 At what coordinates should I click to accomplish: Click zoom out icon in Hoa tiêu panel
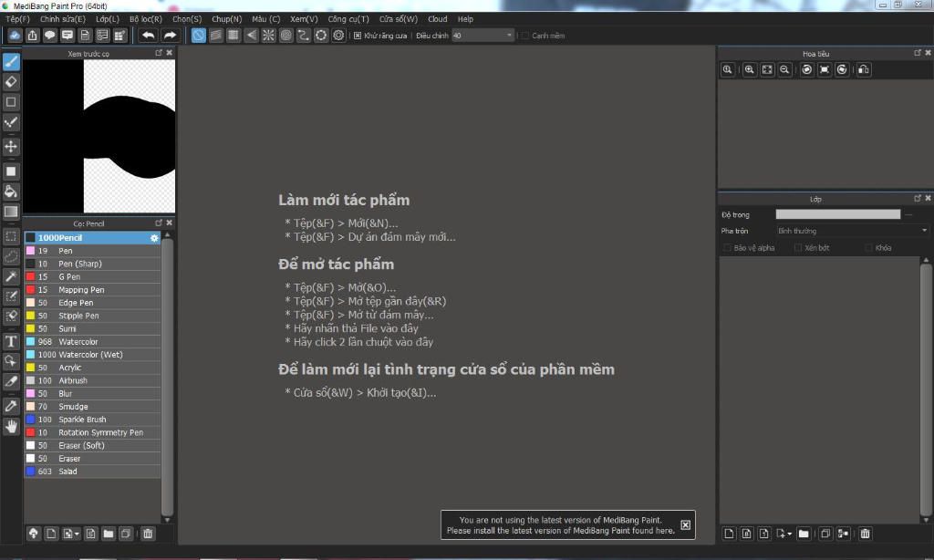pyautogui.click(x=784, y=69)
